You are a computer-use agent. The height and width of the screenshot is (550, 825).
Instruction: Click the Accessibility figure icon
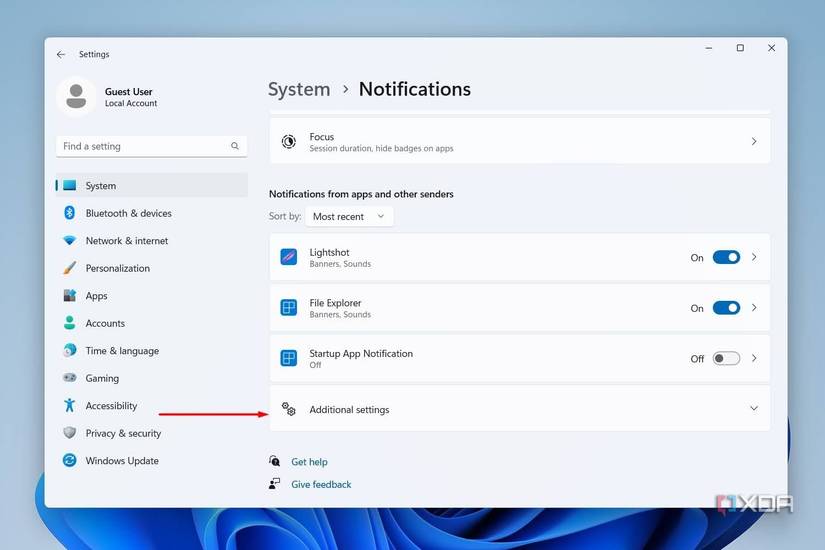point(69,405)
